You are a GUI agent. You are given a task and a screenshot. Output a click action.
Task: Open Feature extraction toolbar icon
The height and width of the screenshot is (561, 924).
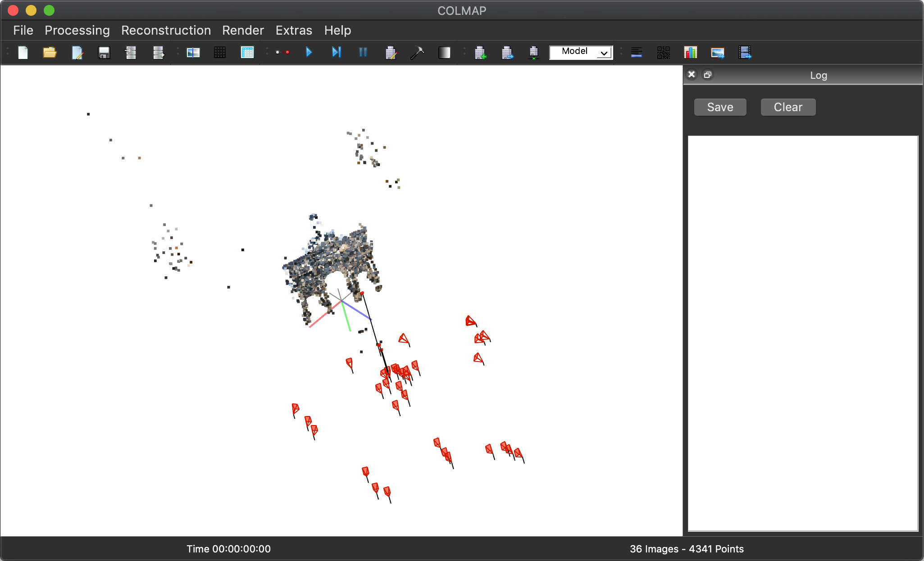(x=193, y=53)
